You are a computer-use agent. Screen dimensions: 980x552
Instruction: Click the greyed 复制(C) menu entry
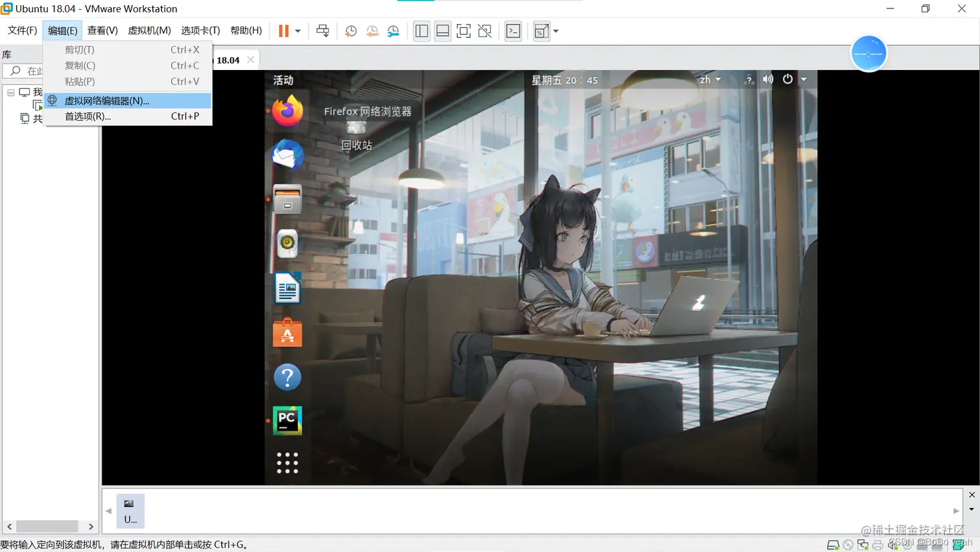(x=128, y=66)
